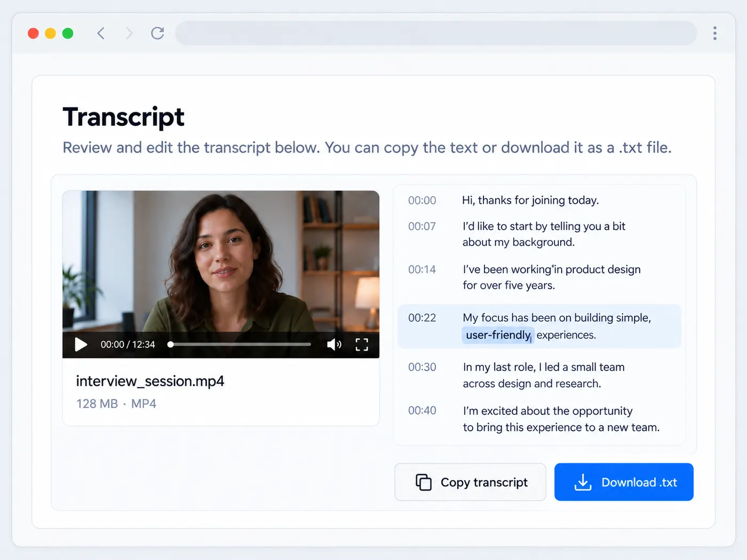
Task: Jump to timestamp 00:07
Action: pos(422,226)
